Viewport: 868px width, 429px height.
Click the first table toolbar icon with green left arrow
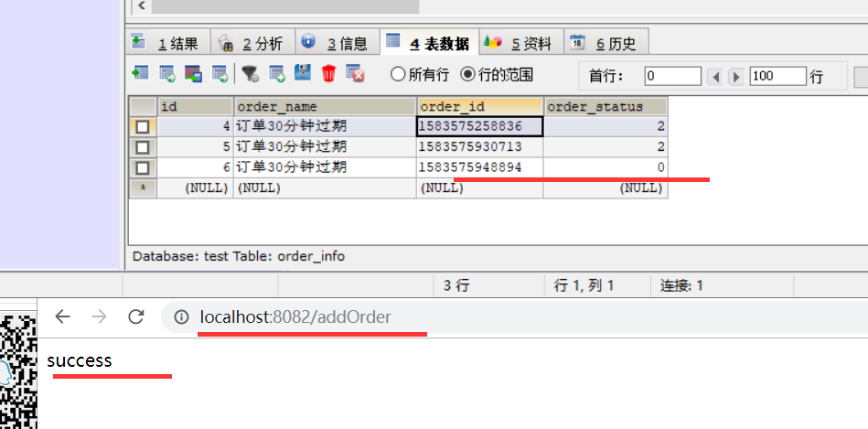tap(140, 73)
